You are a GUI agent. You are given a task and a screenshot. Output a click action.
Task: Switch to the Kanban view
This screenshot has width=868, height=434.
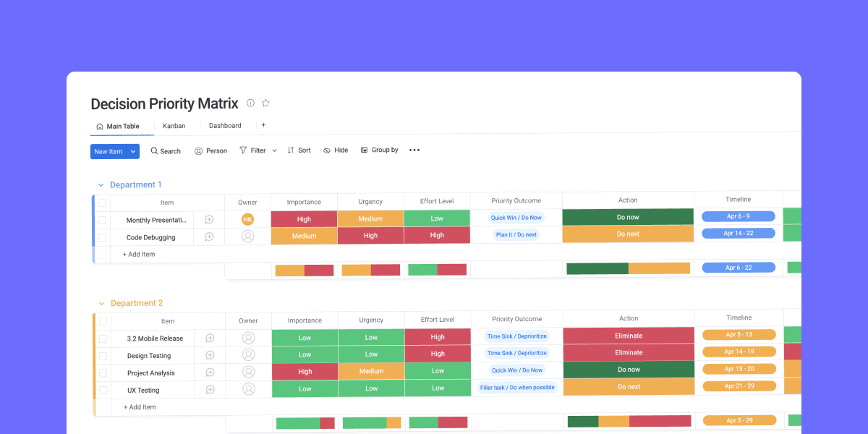[174, 126]
